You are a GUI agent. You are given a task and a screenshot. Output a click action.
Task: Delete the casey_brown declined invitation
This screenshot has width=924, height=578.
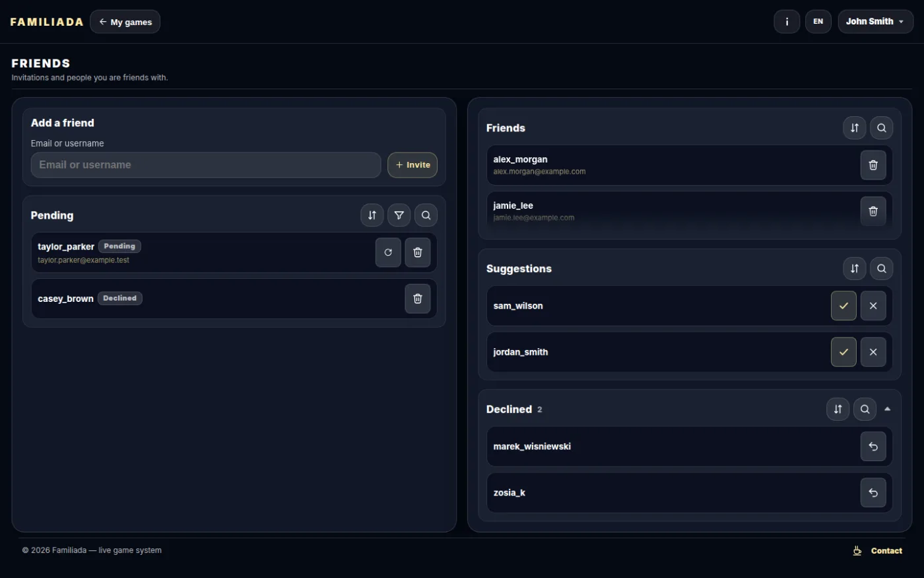[x=418, y=299]
